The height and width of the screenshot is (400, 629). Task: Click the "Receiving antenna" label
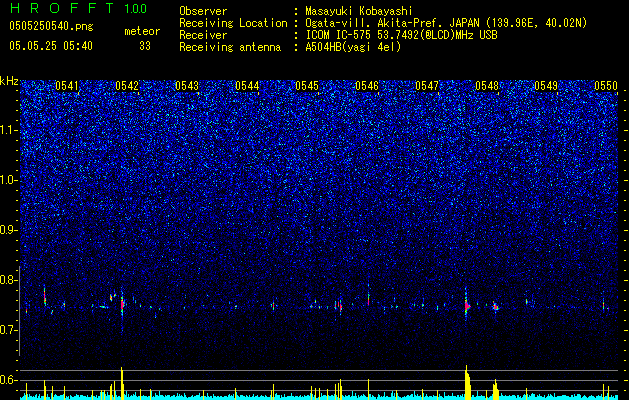point(230,47)
